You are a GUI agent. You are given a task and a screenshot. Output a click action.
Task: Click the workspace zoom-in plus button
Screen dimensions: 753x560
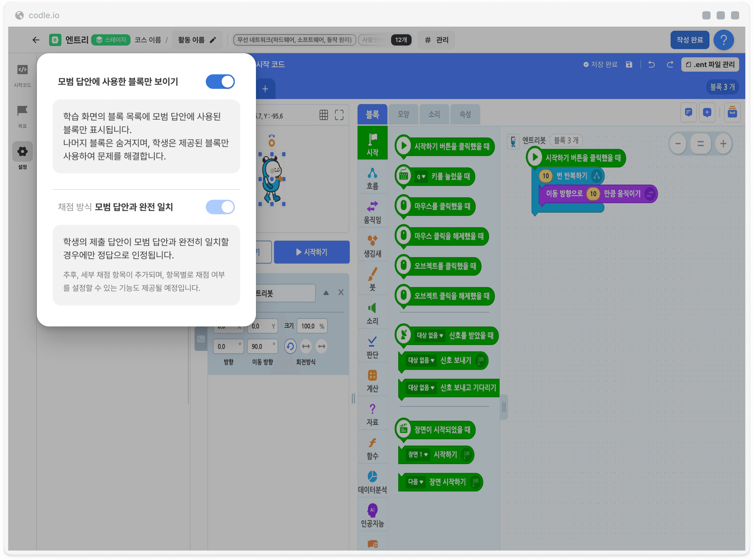coord(723,144)
